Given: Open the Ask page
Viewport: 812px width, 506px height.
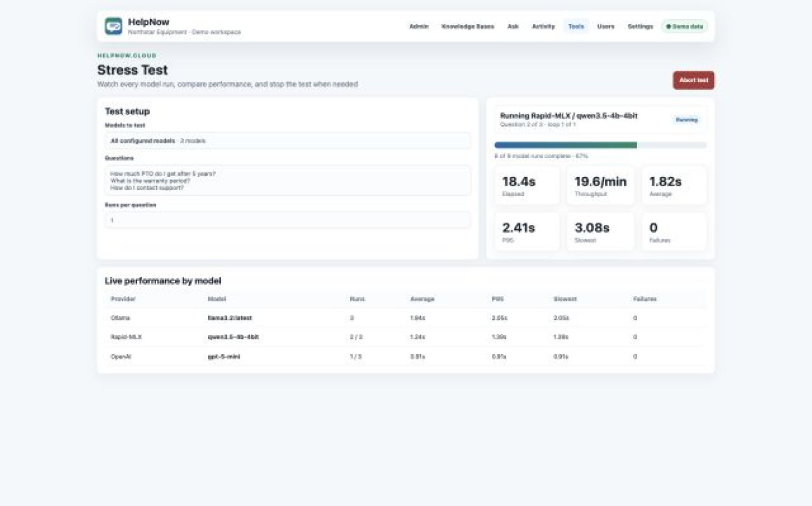Looking at the screenshot, I should pyautogui.click(x=513, y=27).
